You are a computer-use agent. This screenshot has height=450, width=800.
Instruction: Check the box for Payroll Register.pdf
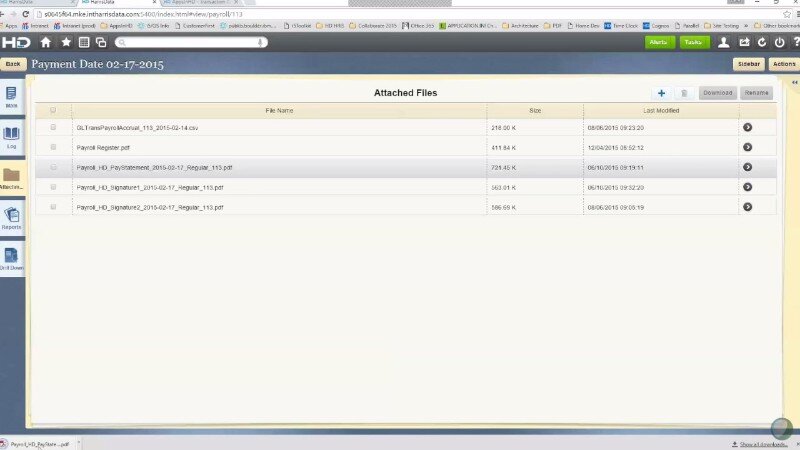click(x=53, y=147)
